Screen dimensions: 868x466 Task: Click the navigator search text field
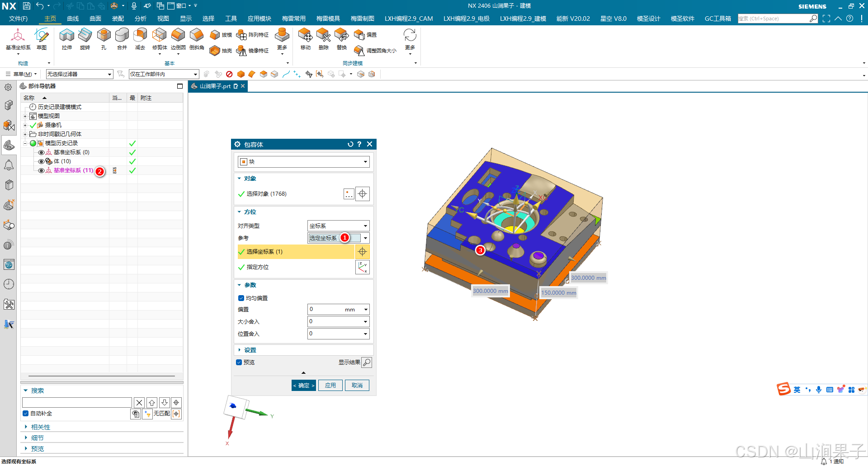77,403
